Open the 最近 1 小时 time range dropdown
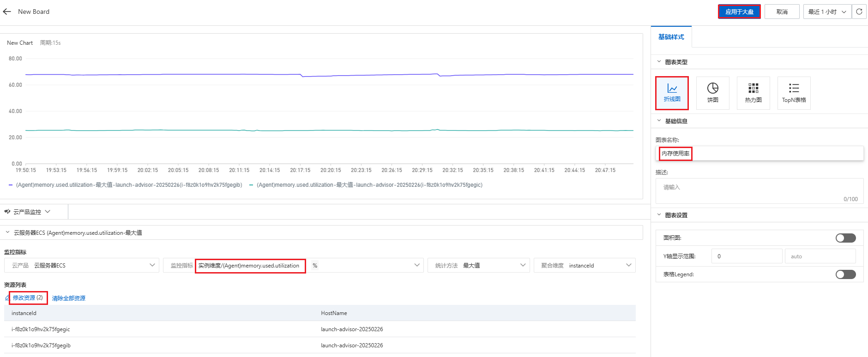Viewport: 868px width, 357px height. tap(827, 12)
